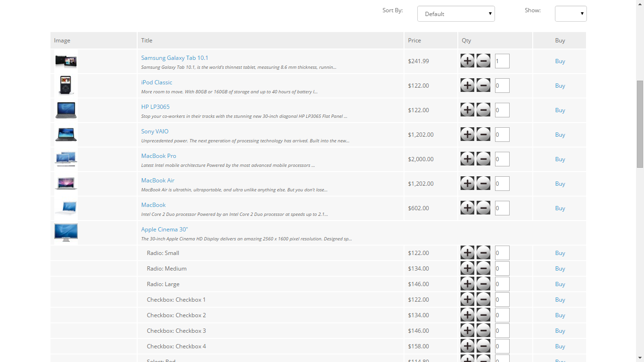Decrease quantity for Radio: Medium option
Viewport: 644px width, 362px height.
click(x=483, y=268)
